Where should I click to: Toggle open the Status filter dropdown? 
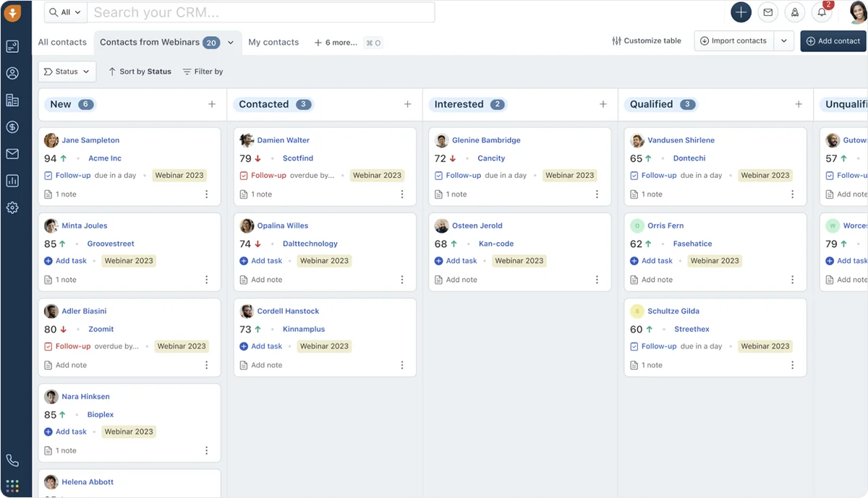coord(67,71)
